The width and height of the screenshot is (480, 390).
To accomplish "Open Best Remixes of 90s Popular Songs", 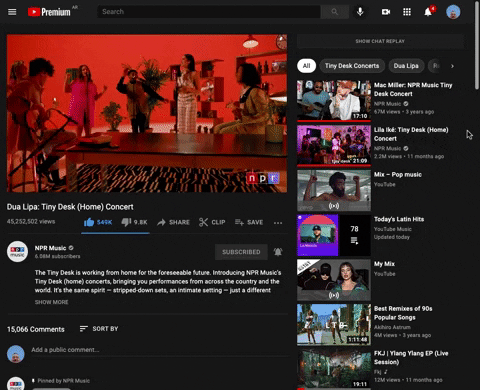I will 403,313.
